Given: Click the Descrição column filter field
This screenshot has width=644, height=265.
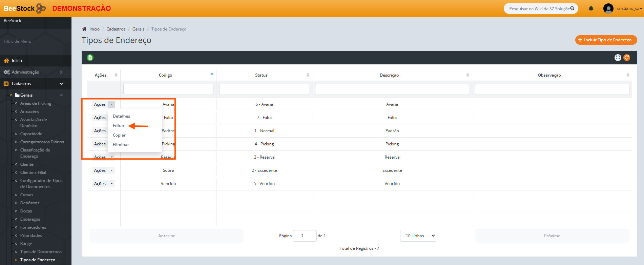Looking at the screenshot, I should click(x=392, y=89).
